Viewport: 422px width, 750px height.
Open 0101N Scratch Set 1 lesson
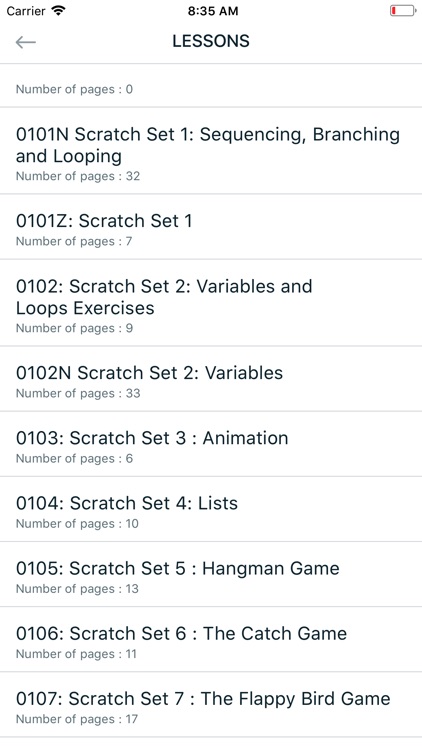[x=211, y=151]
